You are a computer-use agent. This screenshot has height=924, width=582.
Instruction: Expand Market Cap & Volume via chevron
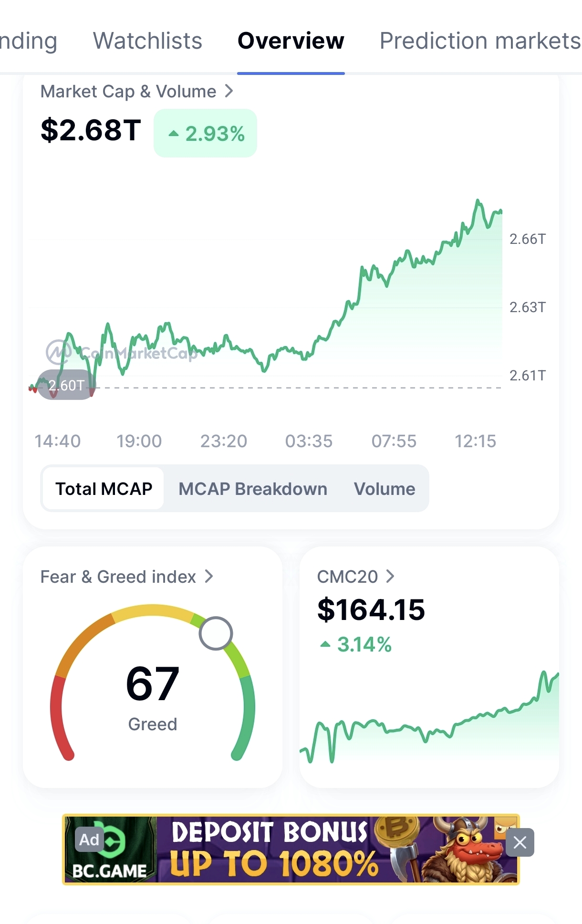(229, 91)
